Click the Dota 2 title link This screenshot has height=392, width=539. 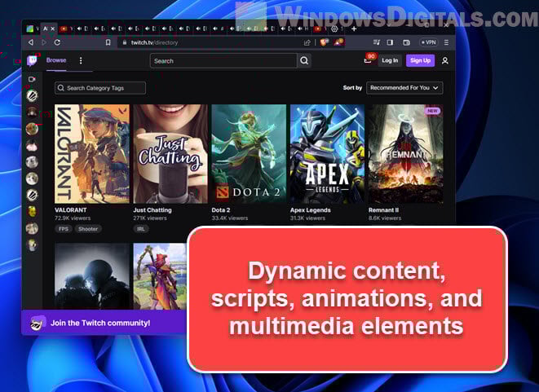(221, 210)
